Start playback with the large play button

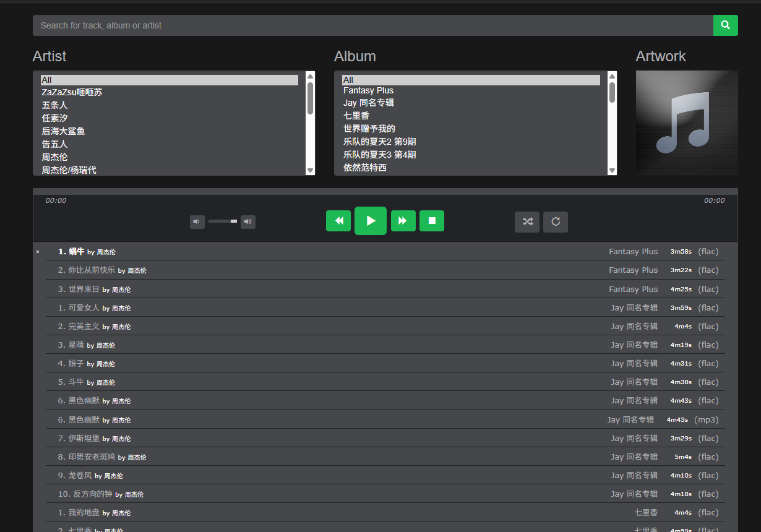coord(371,221)
